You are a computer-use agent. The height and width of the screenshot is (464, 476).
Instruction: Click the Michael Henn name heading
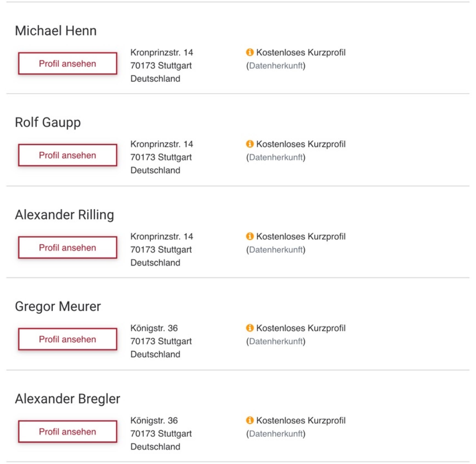click(x=56, y=31)
